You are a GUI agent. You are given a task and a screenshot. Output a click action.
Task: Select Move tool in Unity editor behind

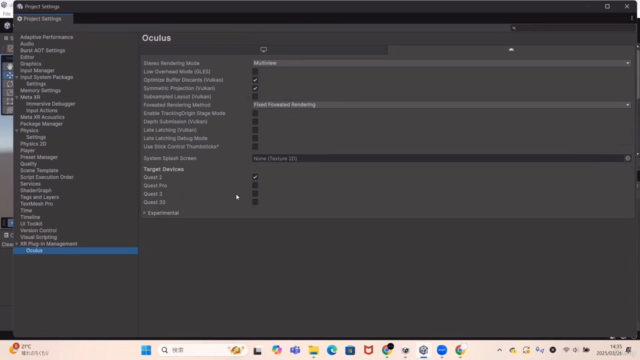9,75
